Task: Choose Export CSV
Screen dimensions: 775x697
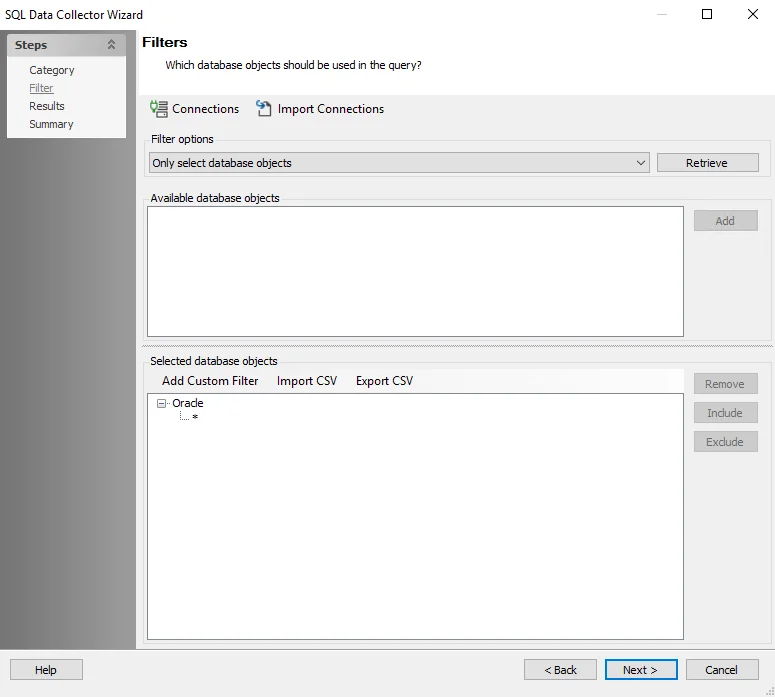Action: click(x=385, y=381)
